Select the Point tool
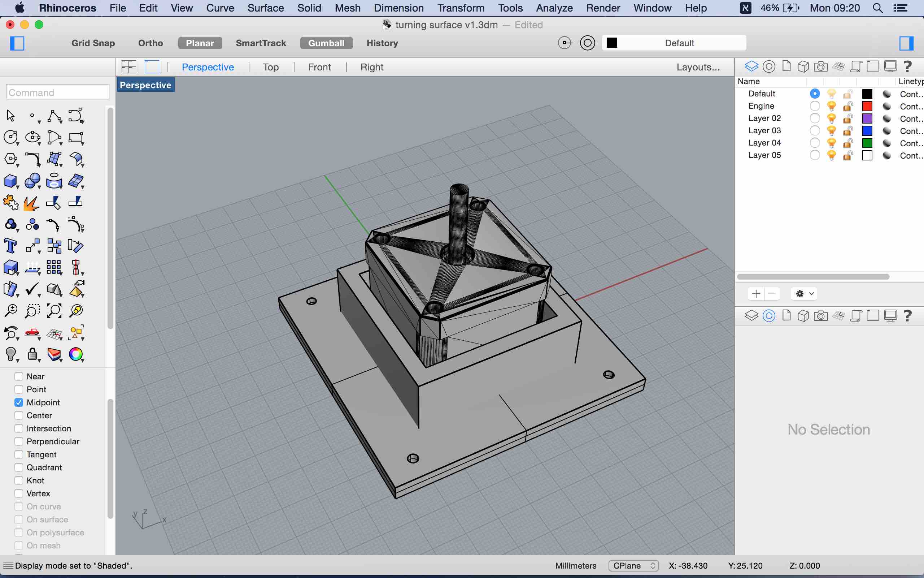Screen dimensions: 924x578 [33, 116]
